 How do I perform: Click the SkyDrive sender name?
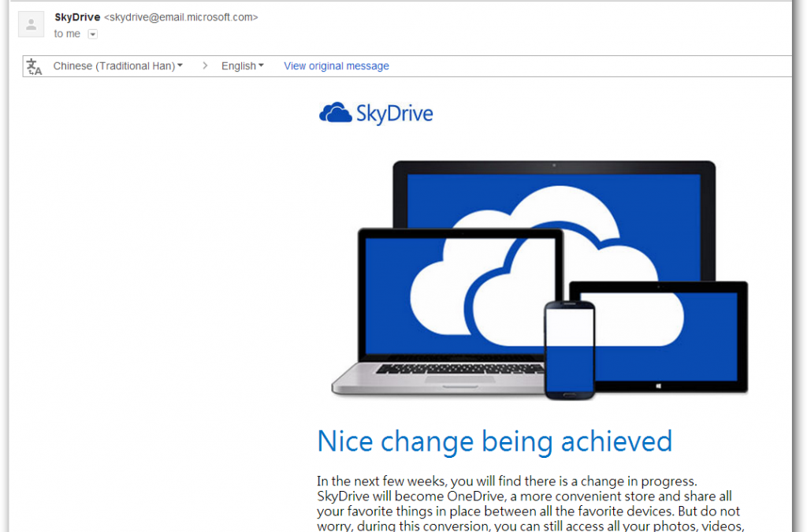[76, 17]
